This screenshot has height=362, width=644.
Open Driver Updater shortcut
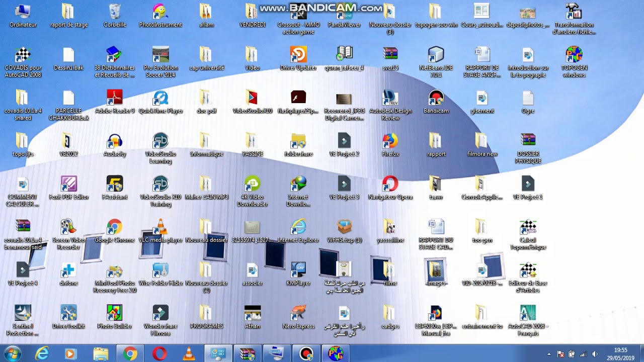[298, 58]
